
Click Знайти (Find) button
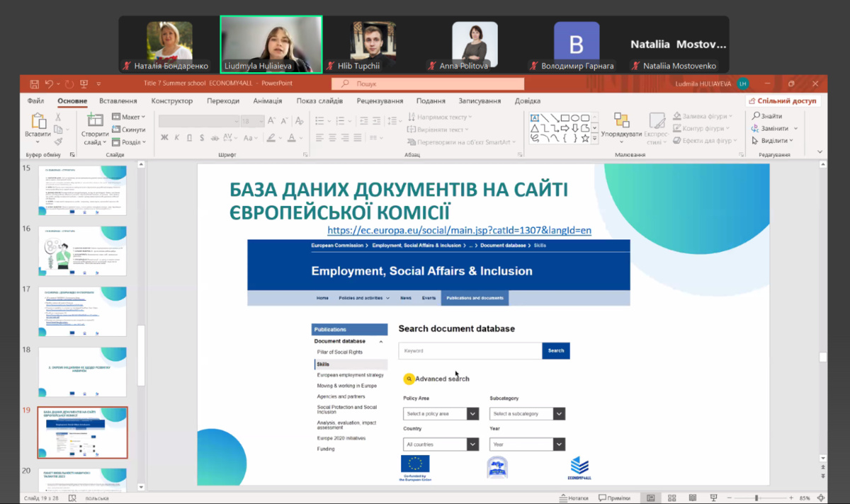point(767,116)
